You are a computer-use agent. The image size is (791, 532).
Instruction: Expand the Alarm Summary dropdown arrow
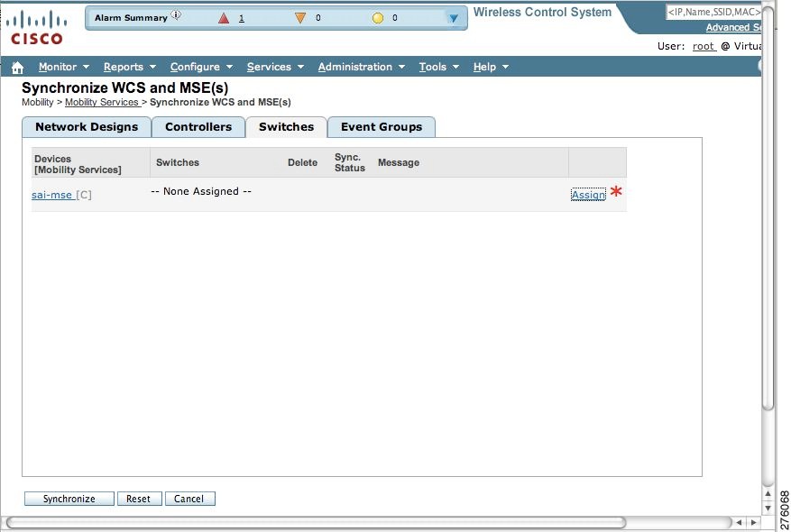click(454, 19)
